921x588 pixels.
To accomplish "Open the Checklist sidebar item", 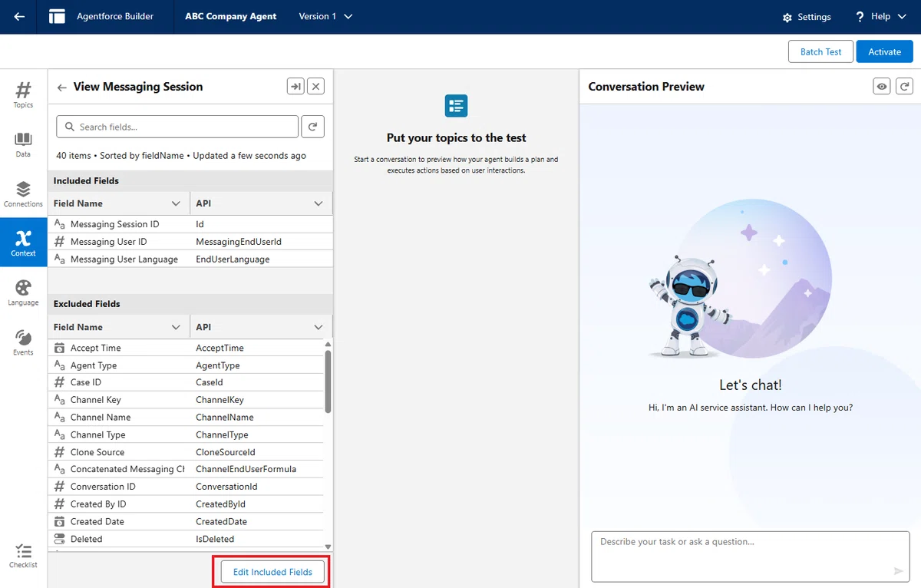I will tap(23, 556).
